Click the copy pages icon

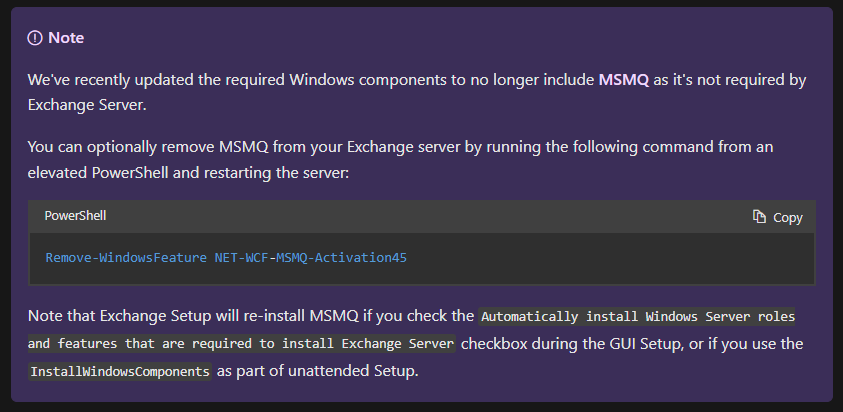click(x=759, y=217)
